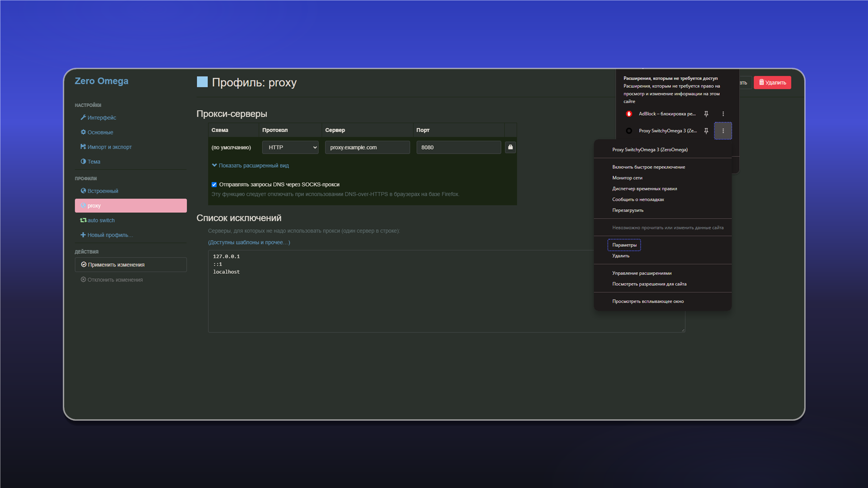Viewport: 868px width, 488px height.
Task: Click the Proxy SwitchyOmega three-dot button
Action: pyautogui.click(x=723, y=131)
